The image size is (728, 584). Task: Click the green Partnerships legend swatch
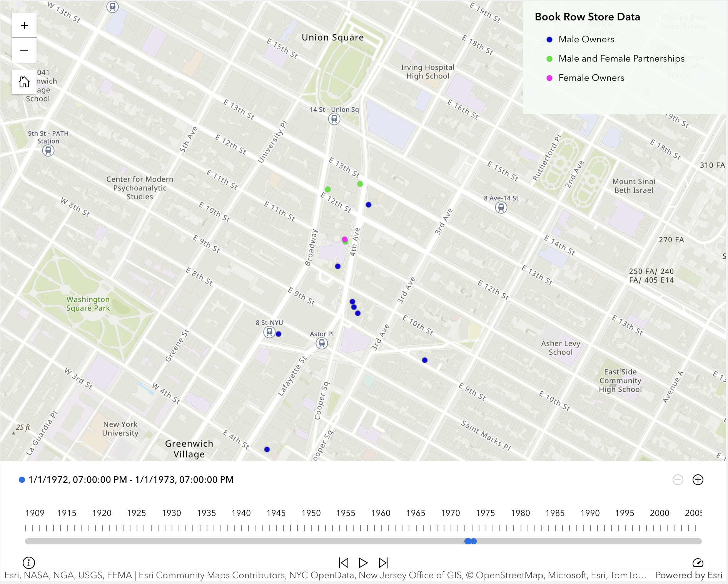(x=549, y=58)
